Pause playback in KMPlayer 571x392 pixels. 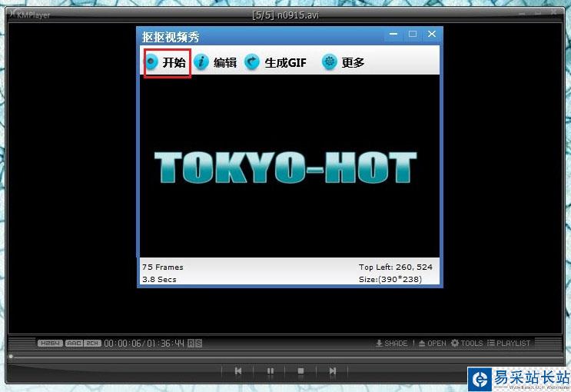(271, 371)
